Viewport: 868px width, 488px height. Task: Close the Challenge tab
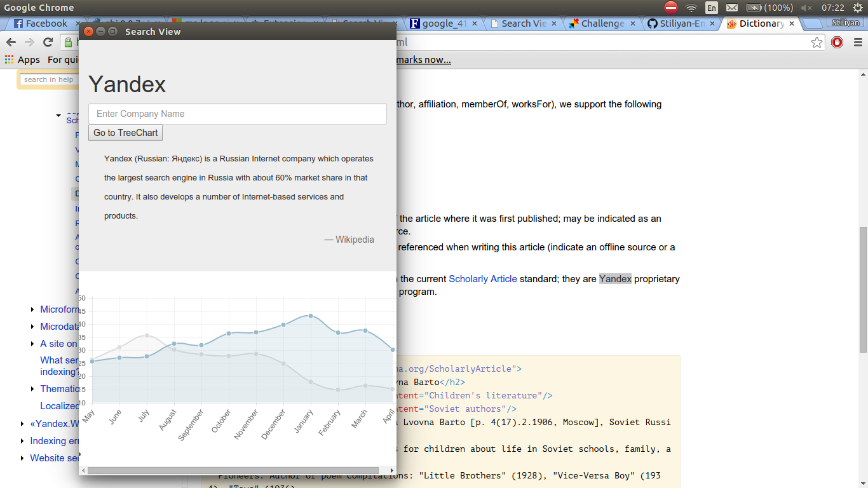coord(633,24)
